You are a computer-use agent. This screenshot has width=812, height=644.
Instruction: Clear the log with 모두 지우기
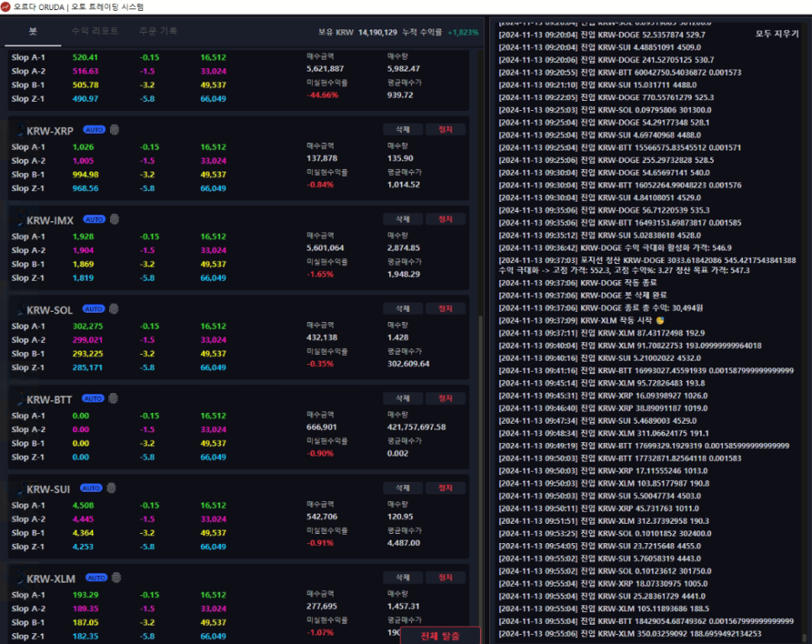click(777, 34)
